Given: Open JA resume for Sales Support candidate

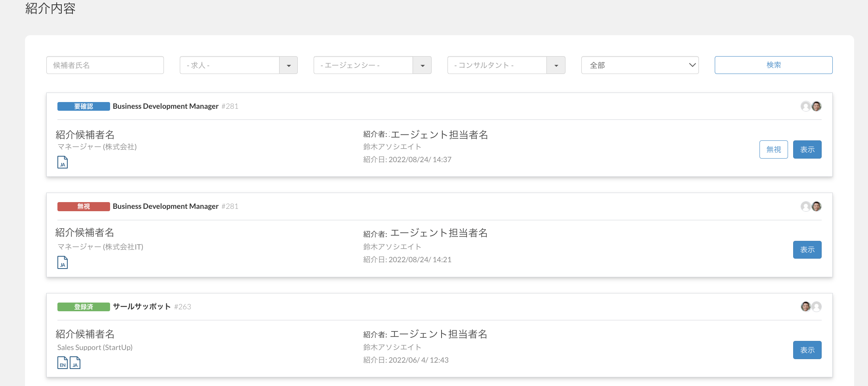Looking at the screenshot, I should [x=75, y=363].
